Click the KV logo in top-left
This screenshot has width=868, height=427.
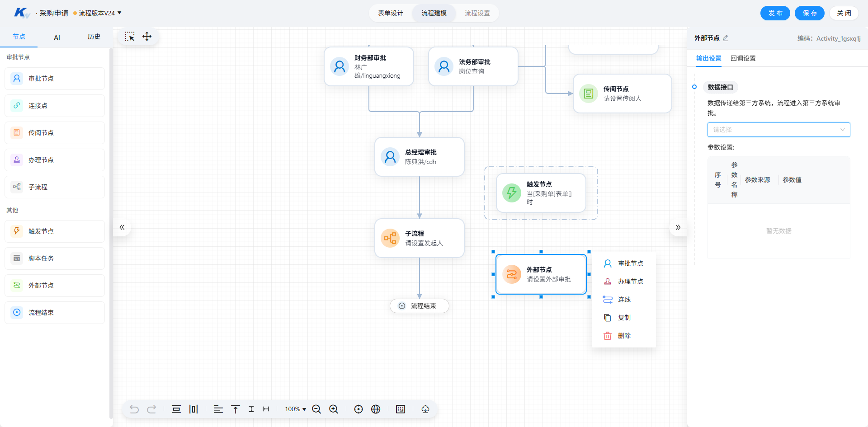(22, 13)
